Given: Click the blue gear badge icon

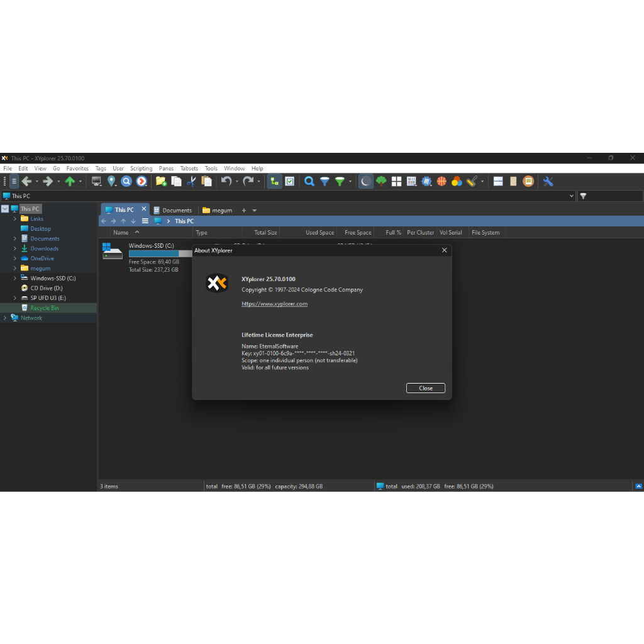Looking at the screenshot, I should (427, 182).
